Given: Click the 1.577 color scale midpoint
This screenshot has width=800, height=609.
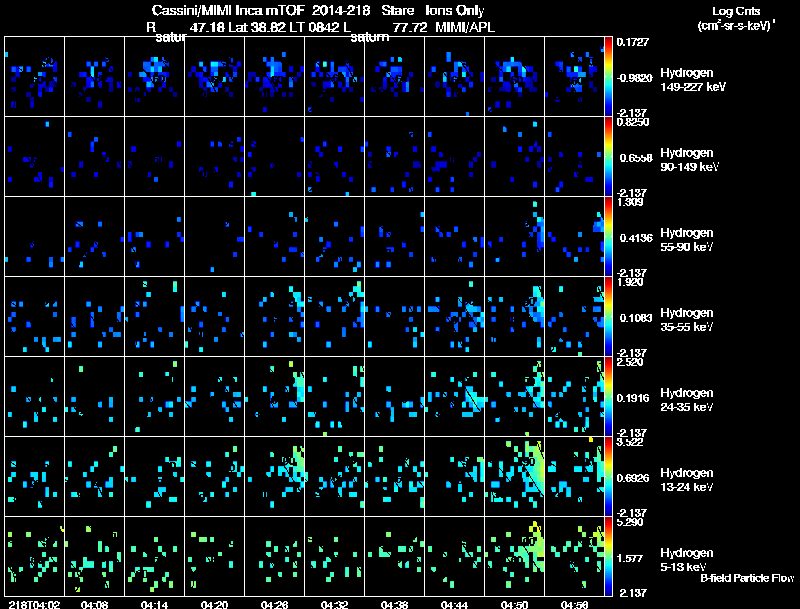Looking at the screenshot, I should (x=630, y=559).
